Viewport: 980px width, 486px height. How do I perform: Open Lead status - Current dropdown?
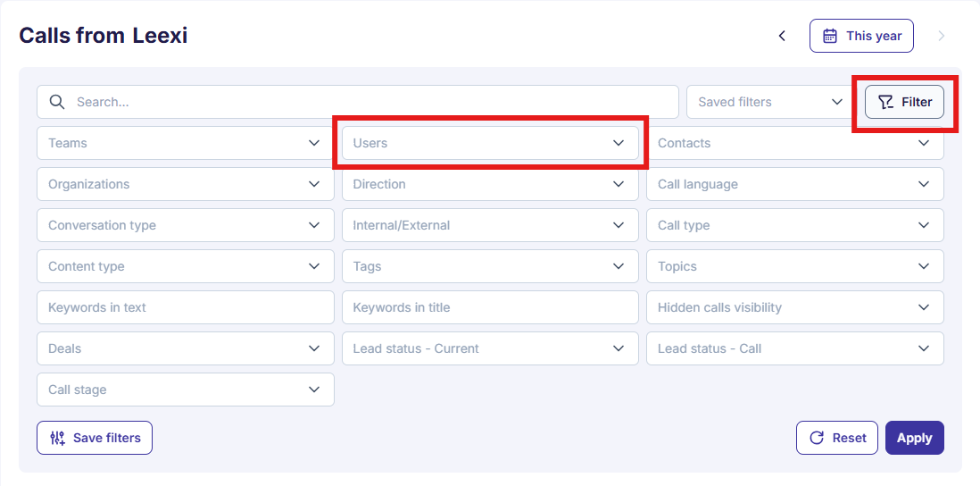tap(491, 348)
